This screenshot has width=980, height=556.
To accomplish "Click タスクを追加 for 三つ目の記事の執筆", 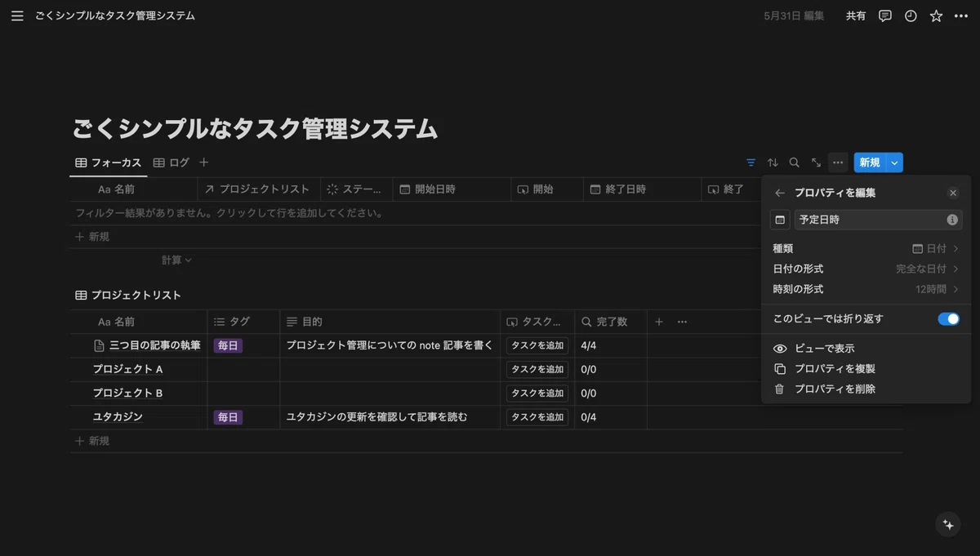I will (537, 345).
